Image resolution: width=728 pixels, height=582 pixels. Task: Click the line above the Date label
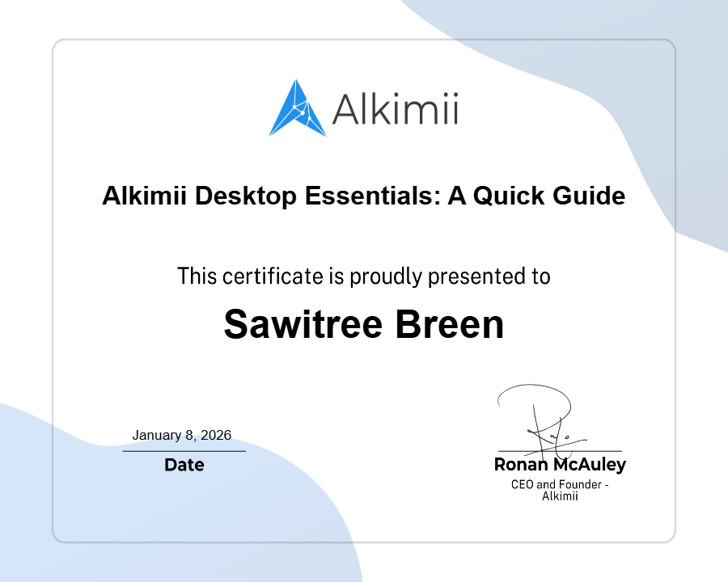point(184,449)
